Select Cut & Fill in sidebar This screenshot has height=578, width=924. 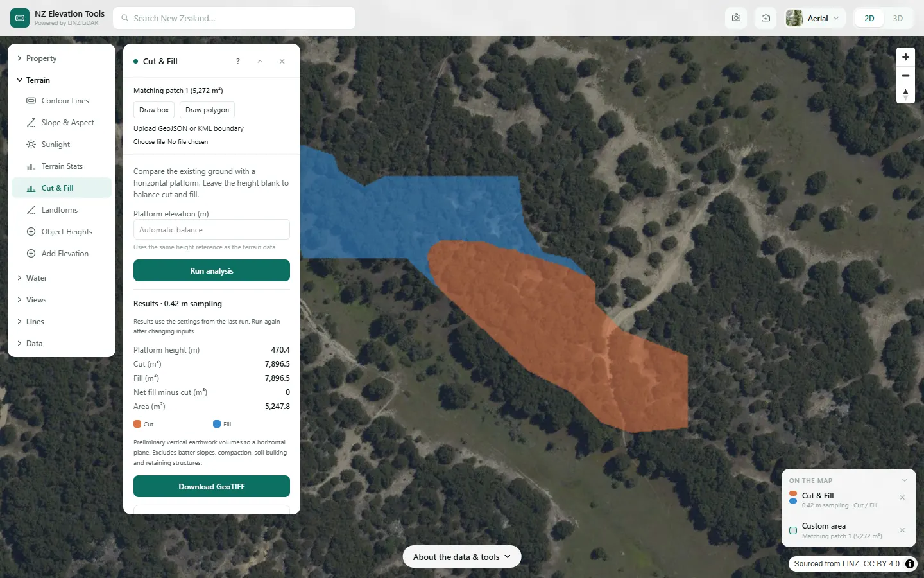click(62, 188)
